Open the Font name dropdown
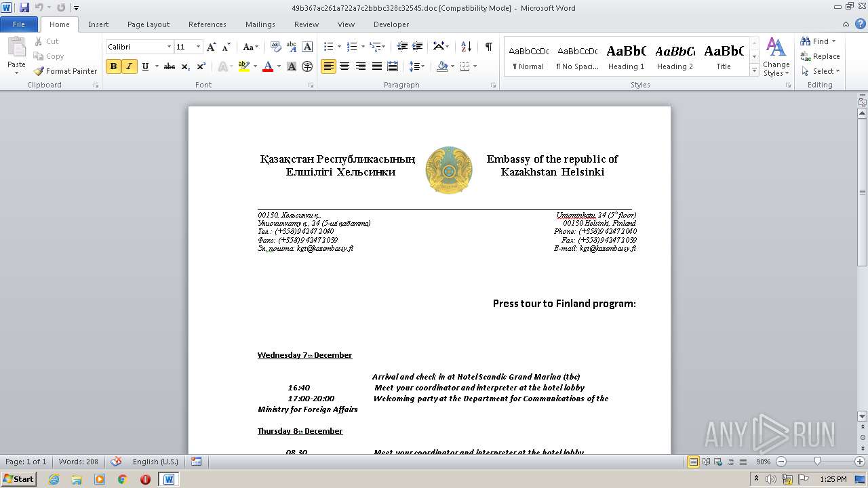The image size is (868, 488). point(169,47)
